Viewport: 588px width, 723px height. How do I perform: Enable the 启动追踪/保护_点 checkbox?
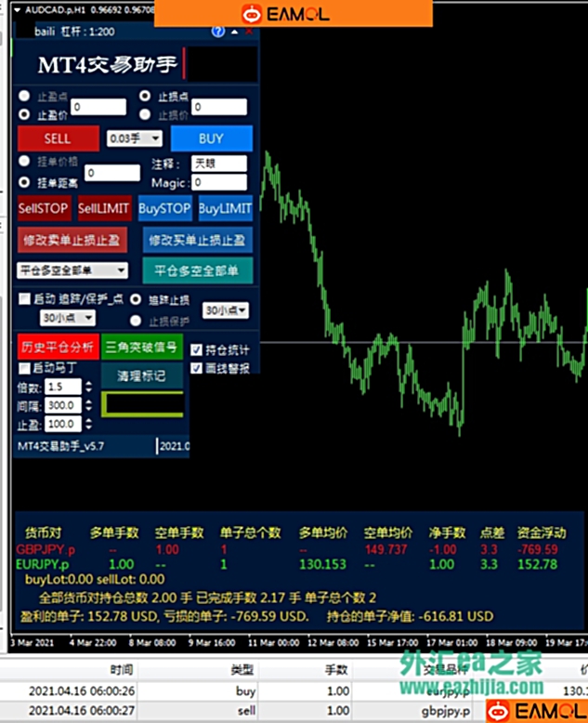point(24,299)
